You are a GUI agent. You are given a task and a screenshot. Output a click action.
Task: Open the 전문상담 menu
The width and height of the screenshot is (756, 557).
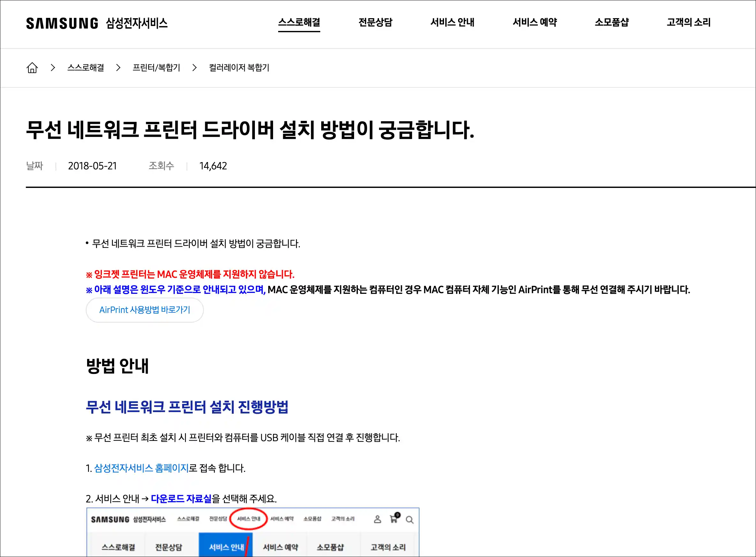[x=375, y=23]
